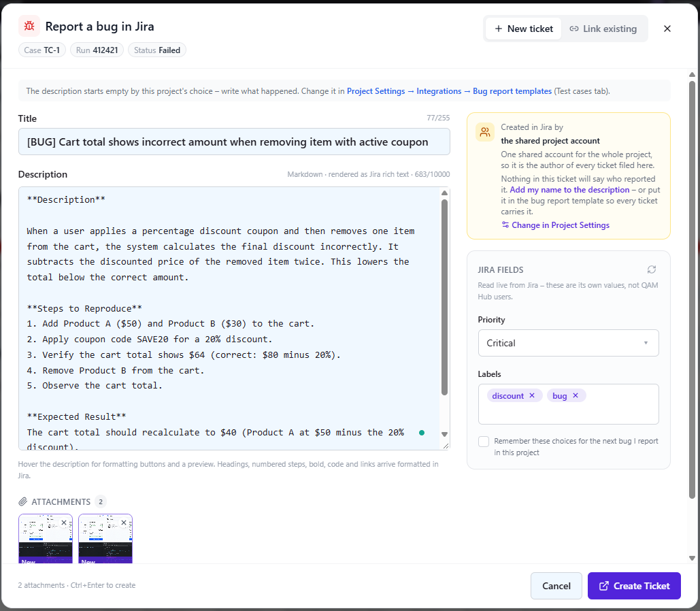This screenshot has width=700, height=611.
Task: Click the Attachments paperclip icon
Action: [22, 501]
